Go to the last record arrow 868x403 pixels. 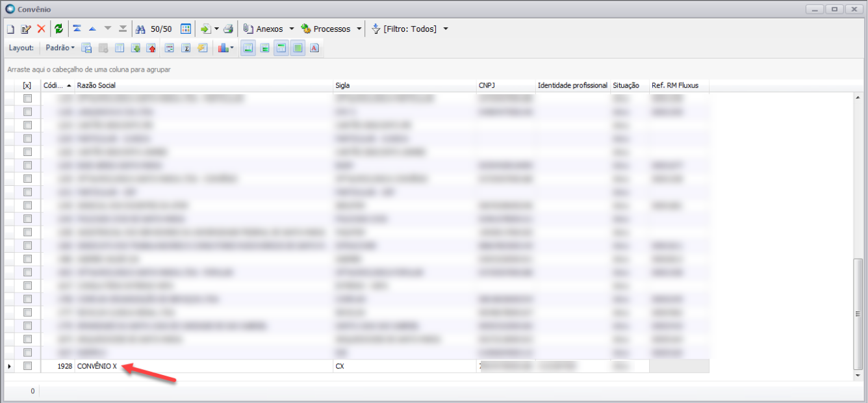pyautogui.click(x=123, y=29)
